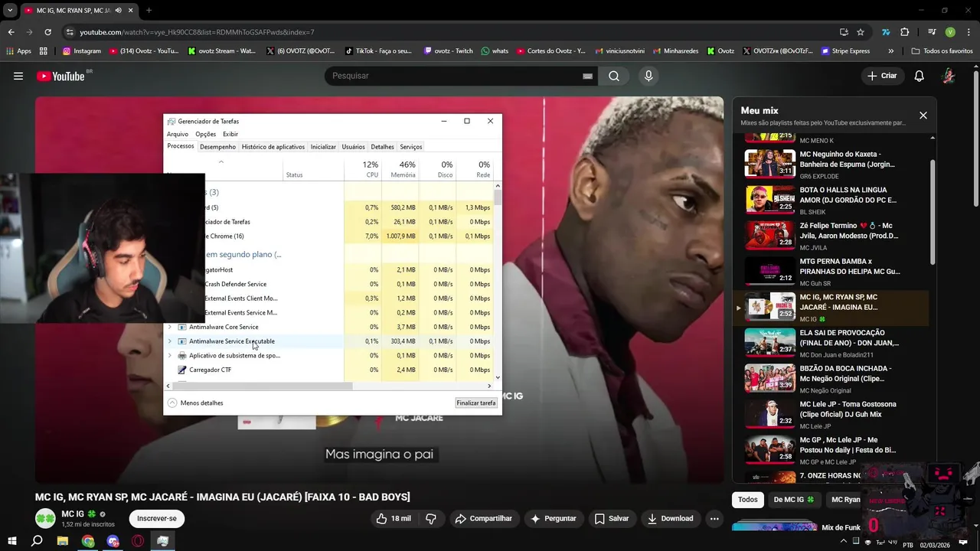This screenshot has height=551, width=980.
Task: Expand the Aplicativo de subsistema de spooler process
Action: click(x=169, y=356)
